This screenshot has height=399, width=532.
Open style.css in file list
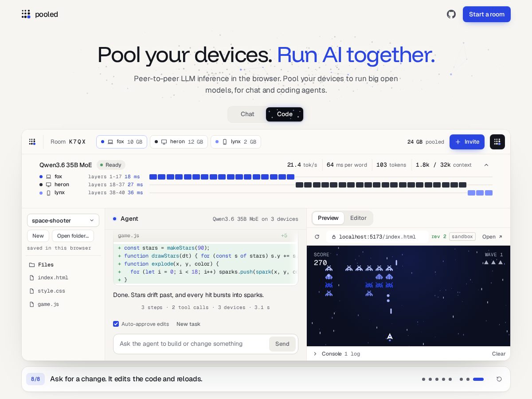click(x=51, y=291)
